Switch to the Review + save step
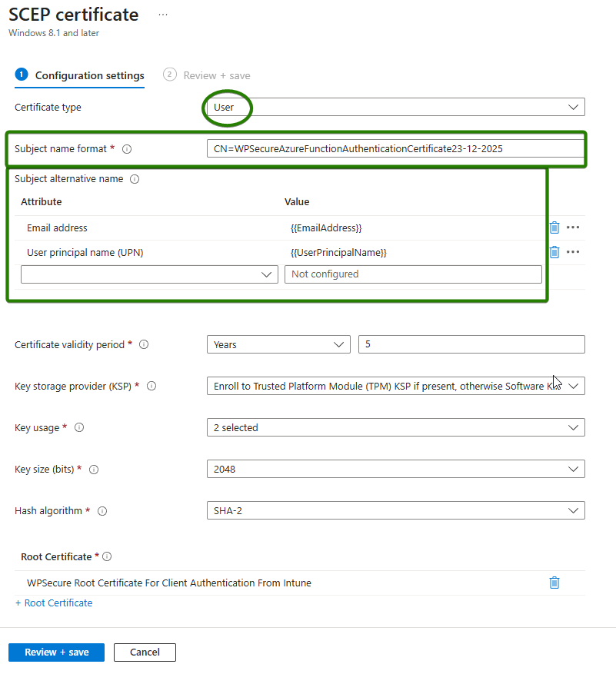Screen dimensions: 616x674 point(215,75)
